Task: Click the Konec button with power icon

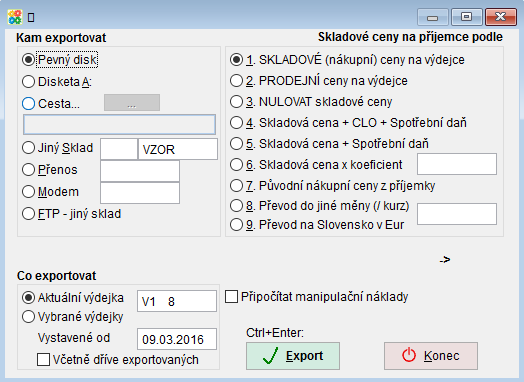Action: (431, 356)
